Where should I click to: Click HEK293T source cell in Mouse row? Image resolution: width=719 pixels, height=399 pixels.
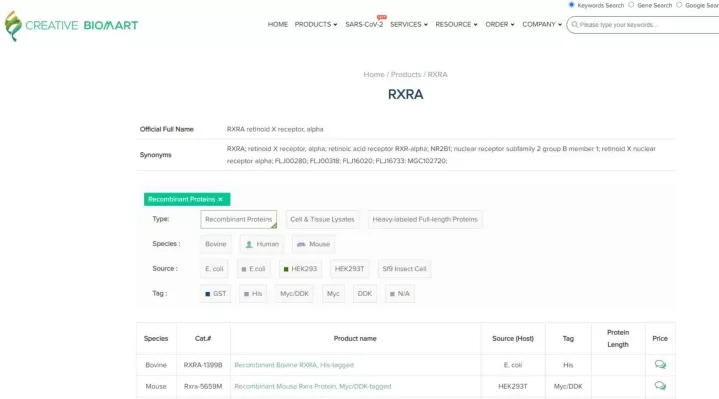pos(513,387)
